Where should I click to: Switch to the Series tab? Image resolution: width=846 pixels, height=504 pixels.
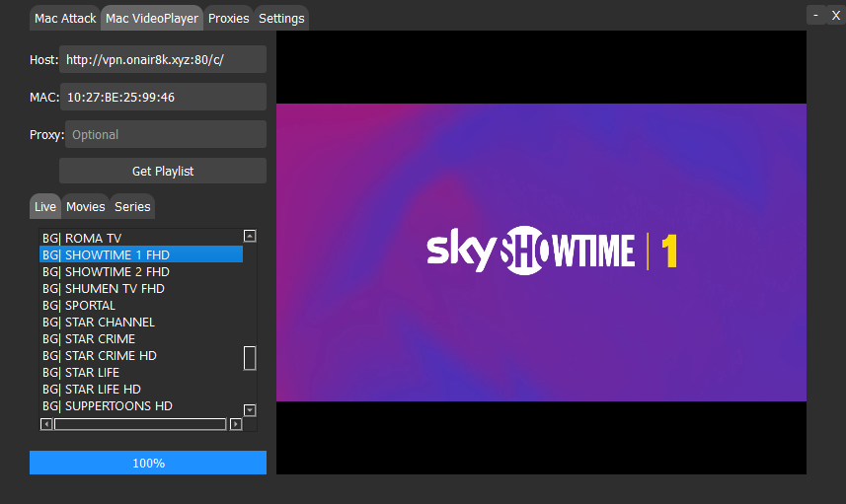point(132,206)
